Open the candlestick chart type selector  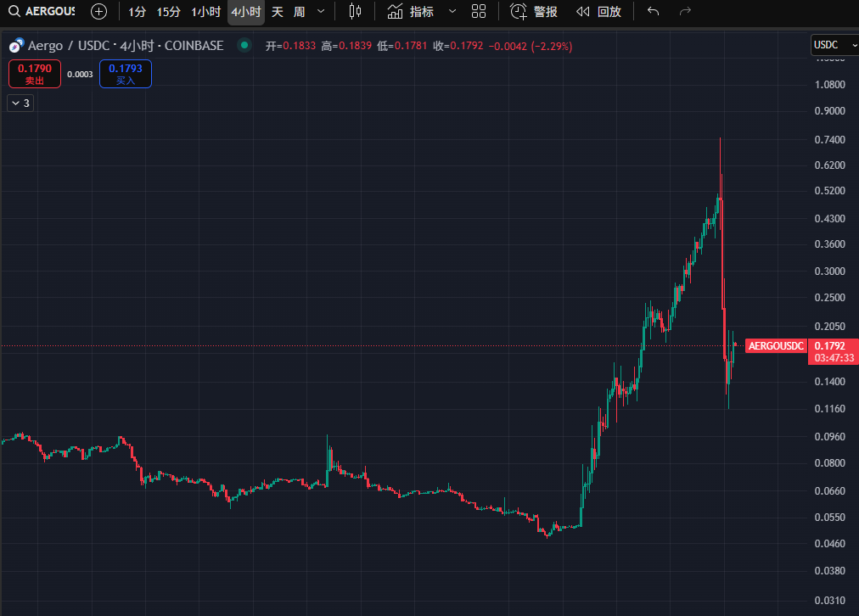[x=355, y=12]
